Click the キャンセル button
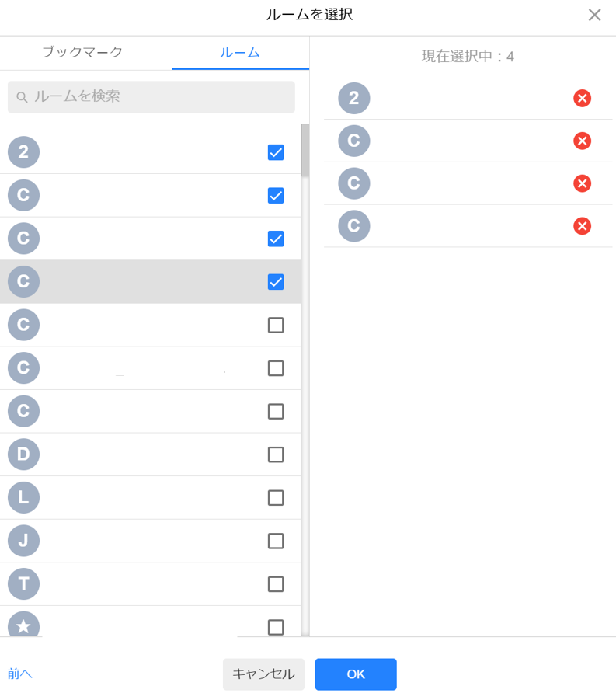 pyautogui.click(x=263, y=674)
